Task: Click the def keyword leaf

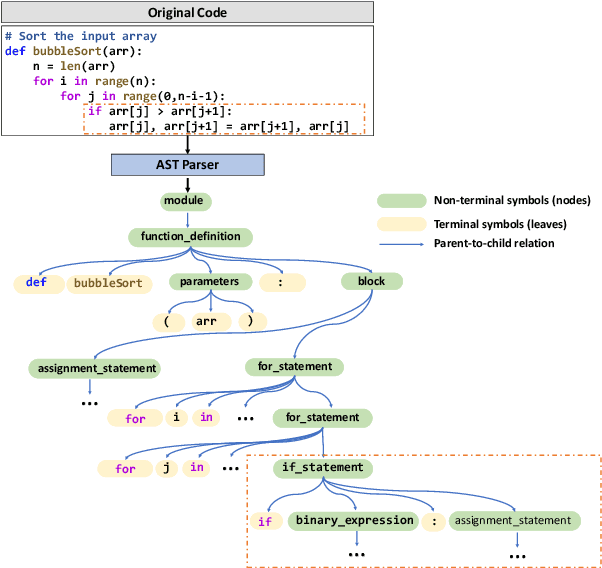Action: pos(36,282)
